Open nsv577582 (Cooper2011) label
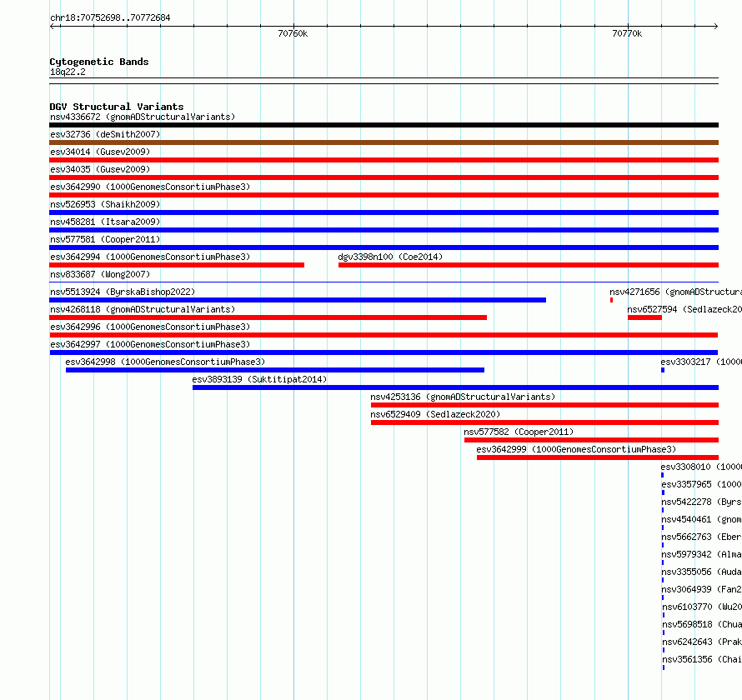Screen dimensions: 742x700 (519, 432)
